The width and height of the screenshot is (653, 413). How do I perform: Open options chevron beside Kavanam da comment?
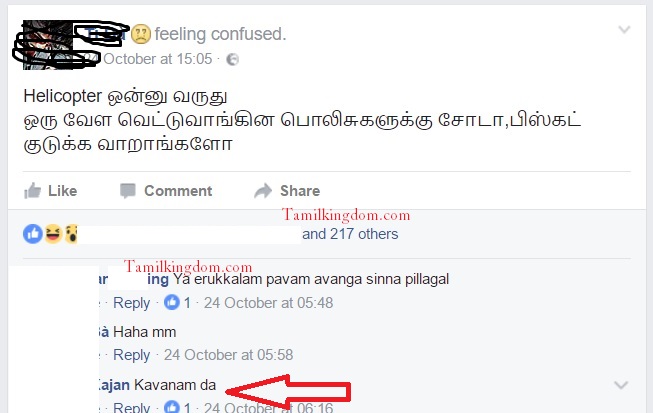[x=621, y=385]
